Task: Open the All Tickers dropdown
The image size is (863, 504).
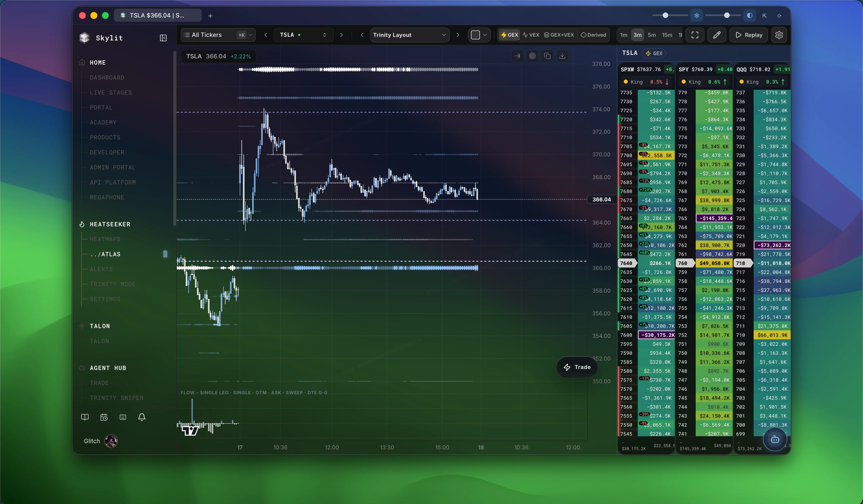Action: pos(218,35)
